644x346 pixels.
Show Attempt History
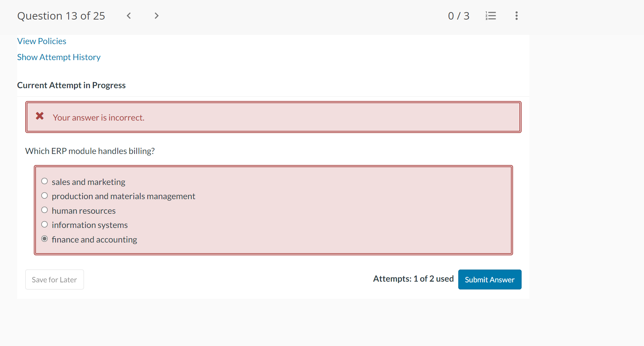point(59,57)
